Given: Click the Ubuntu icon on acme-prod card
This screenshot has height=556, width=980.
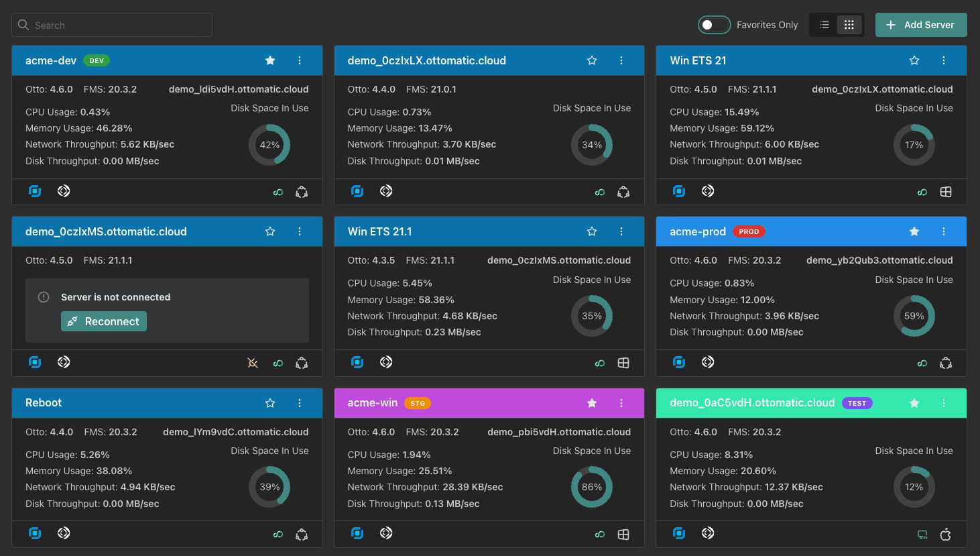Looking at the screenshot, I should coord(946,363).
